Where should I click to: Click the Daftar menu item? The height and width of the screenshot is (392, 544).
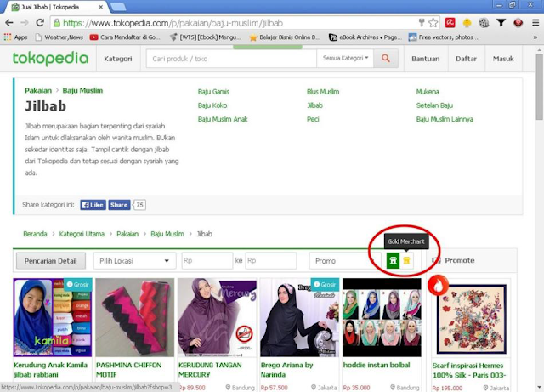(466, 59)
